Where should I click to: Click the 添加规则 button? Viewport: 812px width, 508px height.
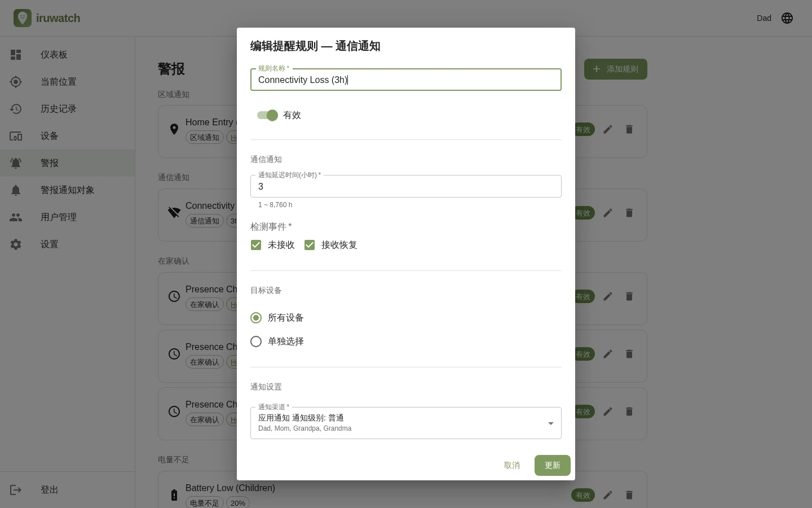tap(616, 69)
